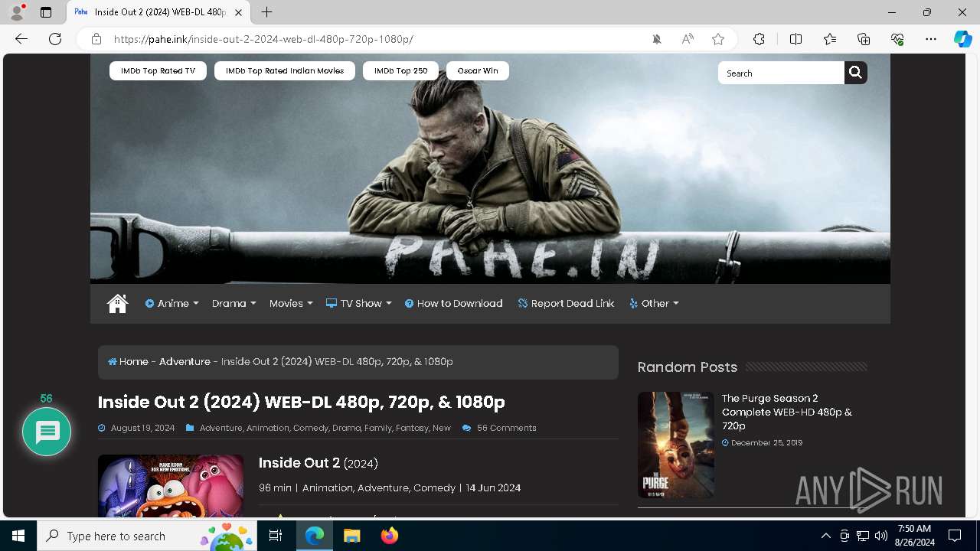Image resolution: width=980 pixels, height=551 pixels.
Task: Click The Purge poster thumbnail
Action: (676, 445)
